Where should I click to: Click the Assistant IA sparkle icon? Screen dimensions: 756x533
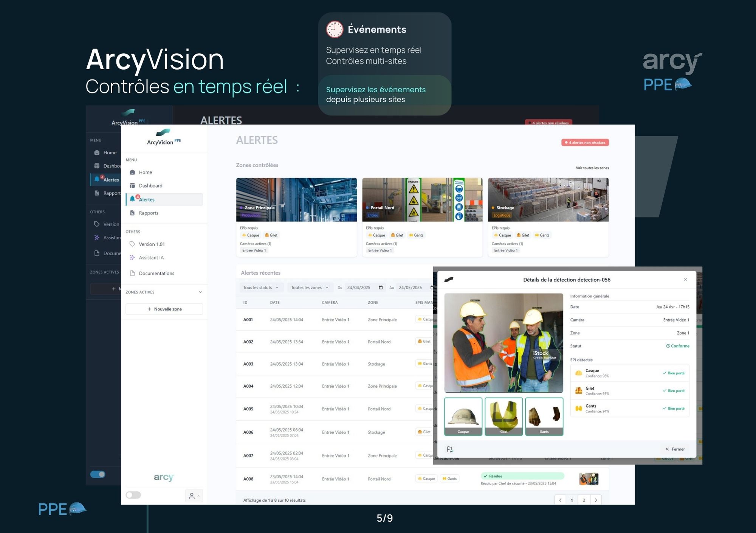pyautogui.click(x=132, y=258)
